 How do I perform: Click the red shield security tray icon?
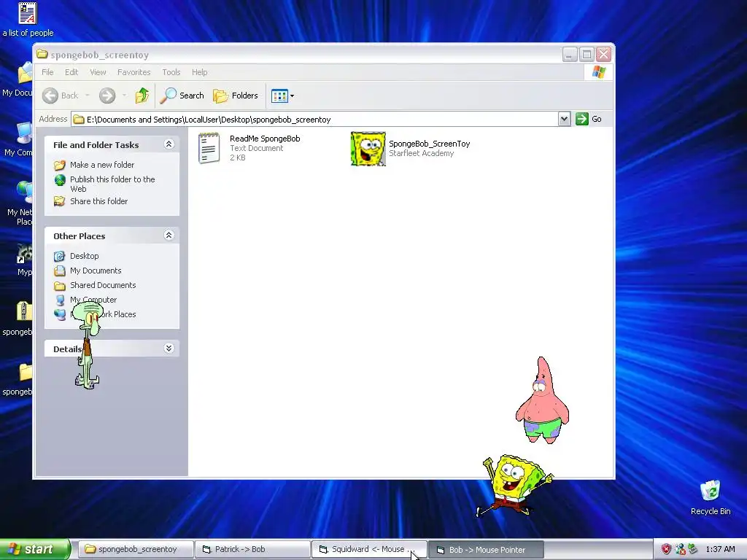[x=666, y=550]
